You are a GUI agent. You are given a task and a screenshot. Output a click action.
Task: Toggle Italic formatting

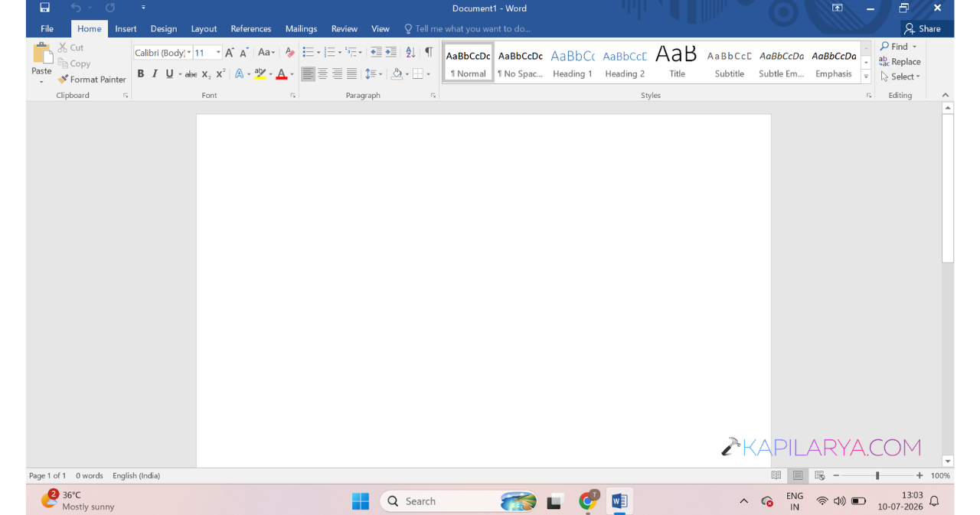(155, 74)
